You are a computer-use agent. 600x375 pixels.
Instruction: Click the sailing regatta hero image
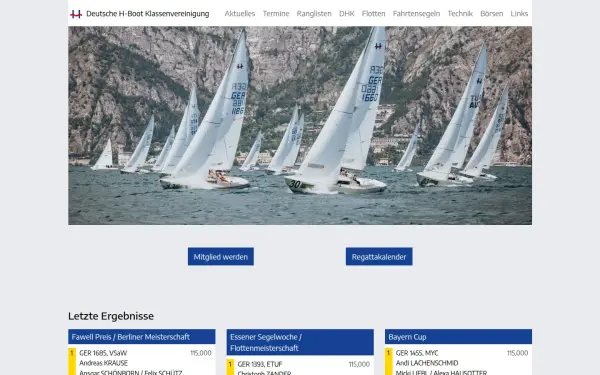coord(300,126)
